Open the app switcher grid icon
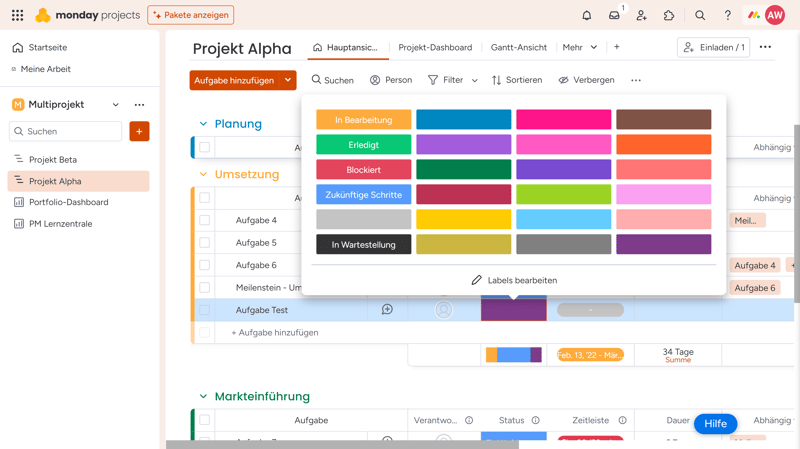Screen dimensions: 800x449 click(x=17, y=16)
